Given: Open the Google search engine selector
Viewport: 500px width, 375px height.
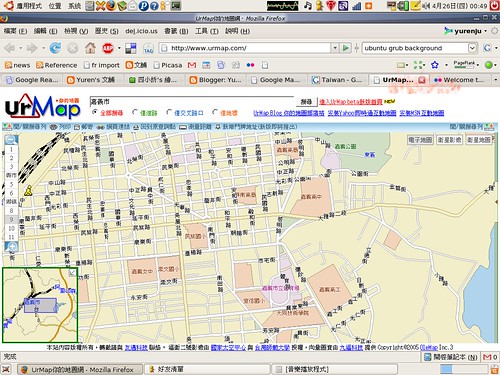Looking at the screenshot, I should 489,48.
